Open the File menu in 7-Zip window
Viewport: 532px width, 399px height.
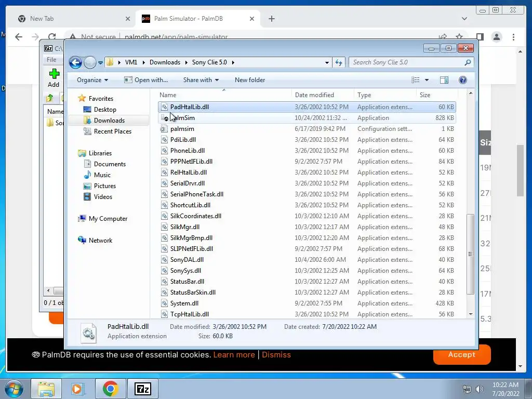click(x=51, y=60)
